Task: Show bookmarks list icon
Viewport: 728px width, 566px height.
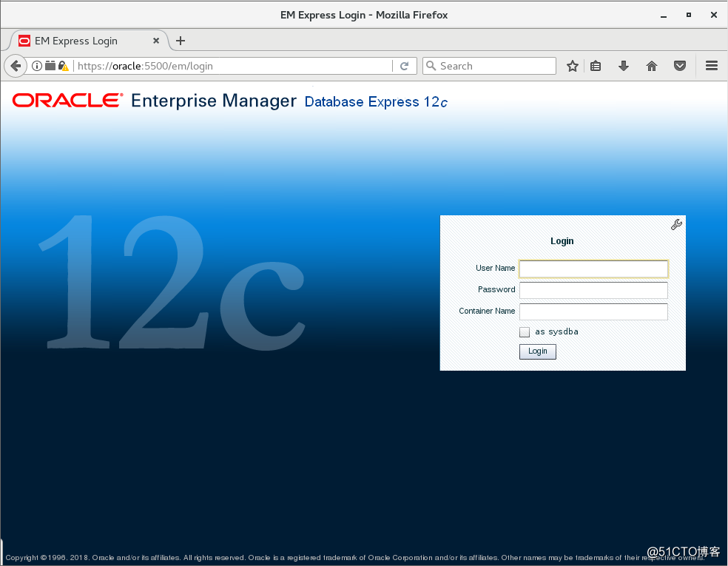Action: click(596, 66)
